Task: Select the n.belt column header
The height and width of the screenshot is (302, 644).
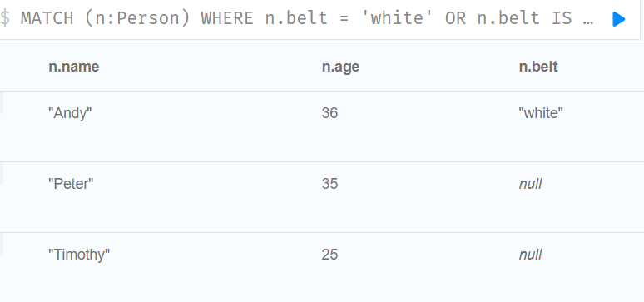Action: 538,67
